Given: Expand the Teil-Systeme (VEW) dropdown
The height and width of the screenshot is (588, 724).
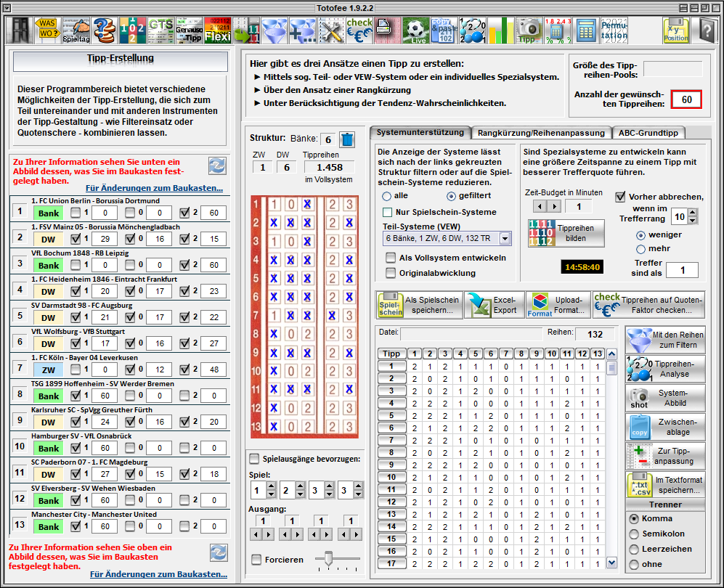Looking at the screenshot, I should pos(505,239).
